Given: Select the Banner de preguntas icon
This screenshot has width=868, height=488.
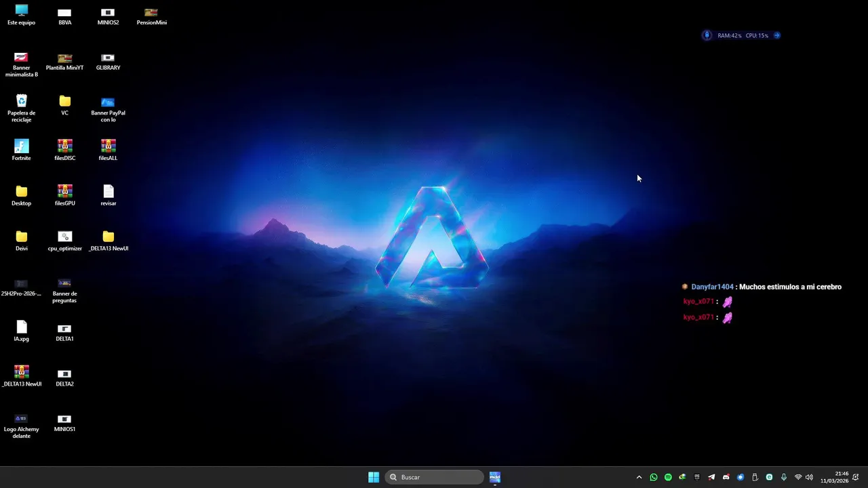Looking at the screenshot, I should point(64,290).
